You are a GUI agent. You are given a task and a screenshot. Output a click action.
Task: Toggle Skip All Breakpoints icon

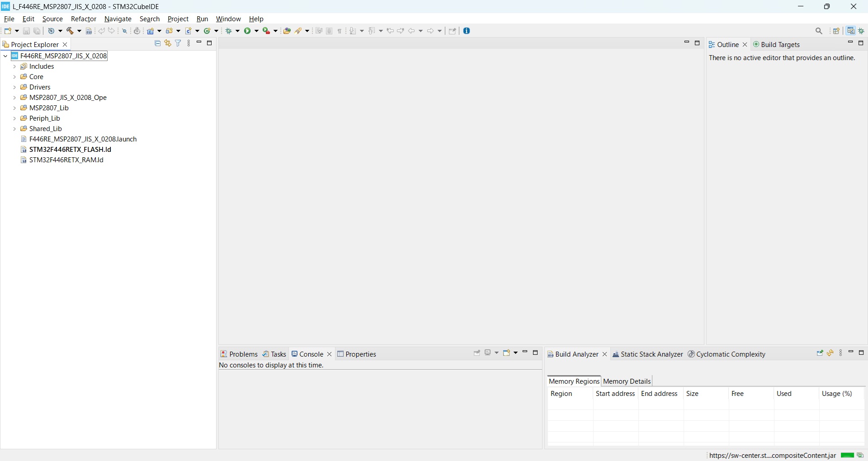coord(125,31)
